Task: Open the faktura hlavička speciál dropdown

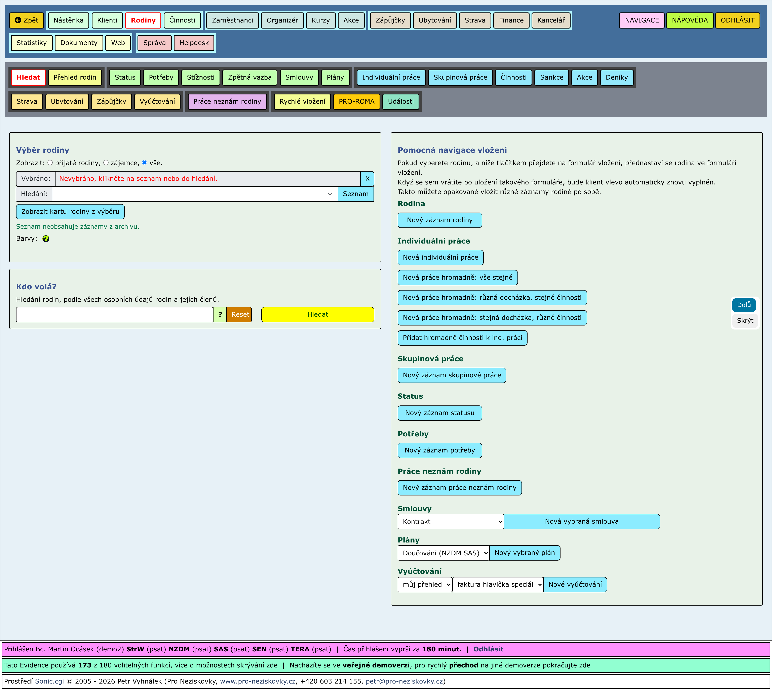Action: 497,584
